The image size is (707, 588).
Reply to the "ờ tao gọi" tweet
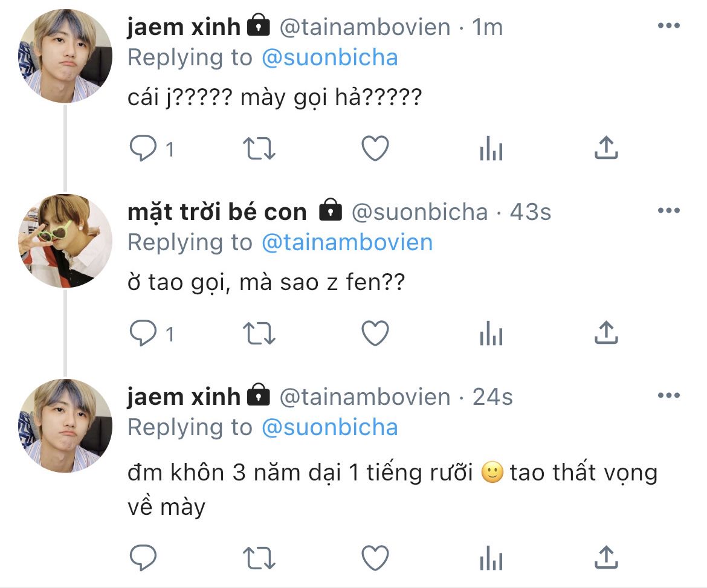pyautogui.click(x=143, y=334)
